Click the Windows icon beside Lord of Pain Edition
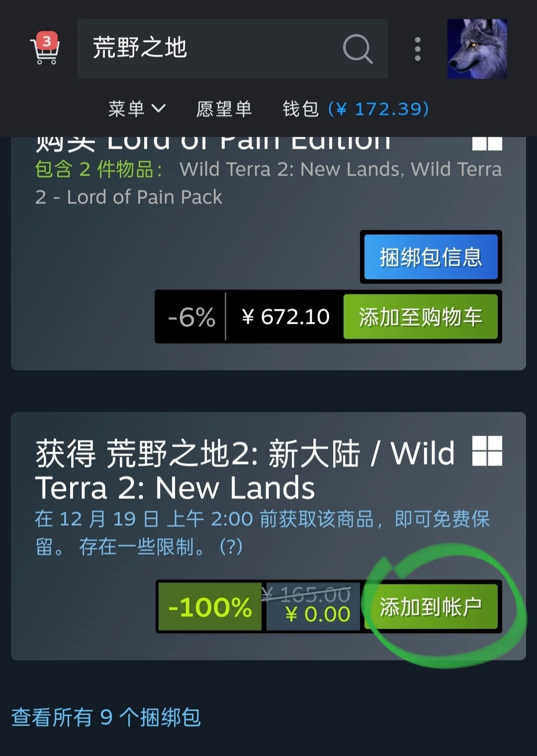This screenshot has height=756, width=537. (x=487, y=143)
